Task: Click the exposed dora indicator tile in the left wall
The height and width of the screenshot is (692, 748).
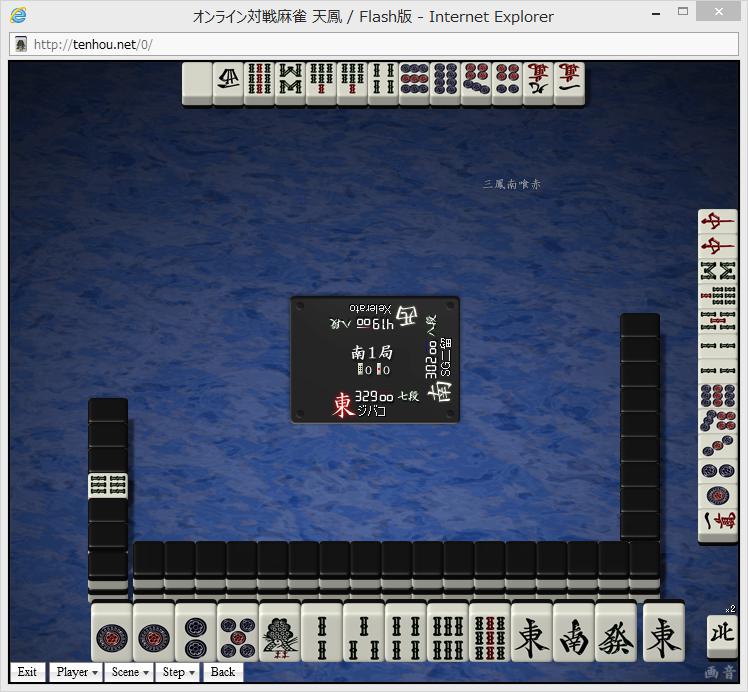Action: coord(108,485)
